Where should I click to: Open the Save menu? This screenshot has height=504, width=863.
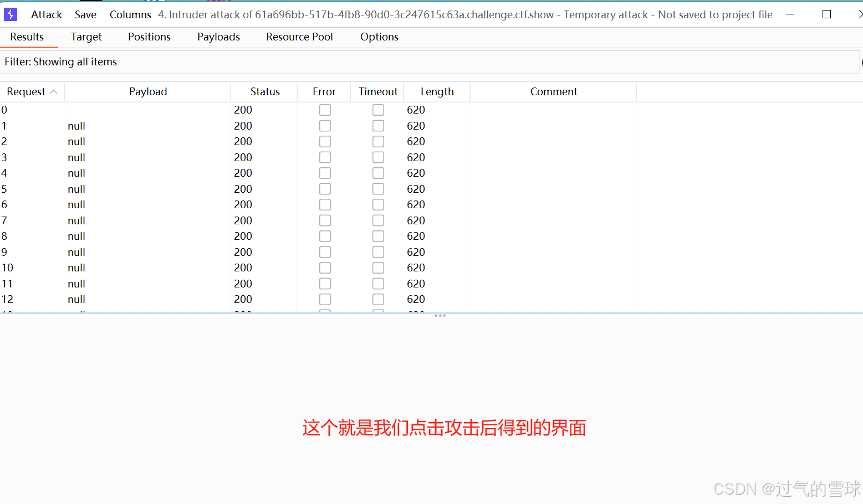85,14
